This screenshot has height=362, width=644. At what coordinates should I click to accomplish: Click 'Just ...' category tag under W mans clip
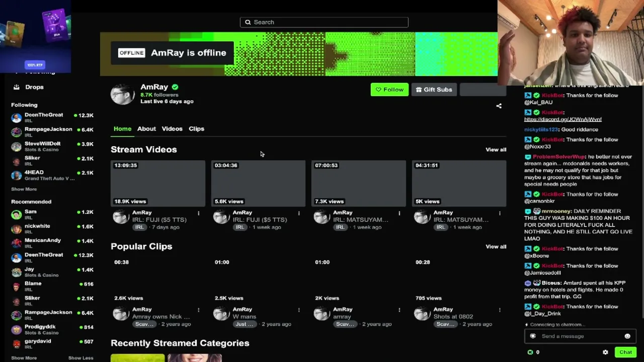244,324
